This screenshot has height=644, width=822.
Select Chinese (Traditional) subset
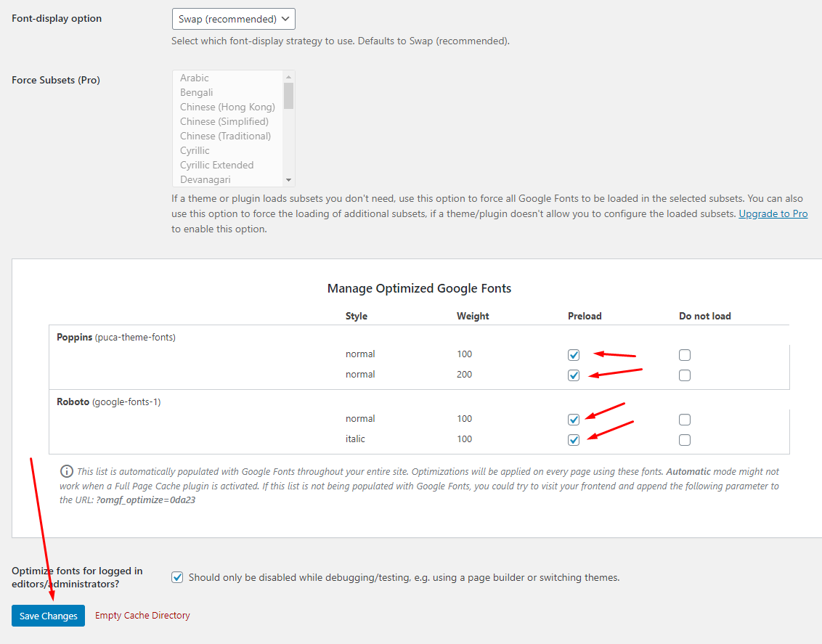[x=227, y=136]
